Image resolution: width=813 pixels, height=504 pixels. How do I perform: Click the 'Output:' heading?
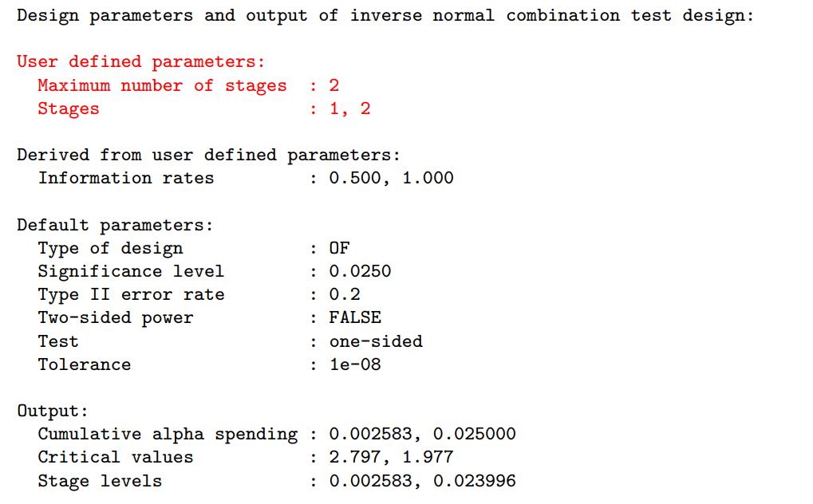pos(53,411)
